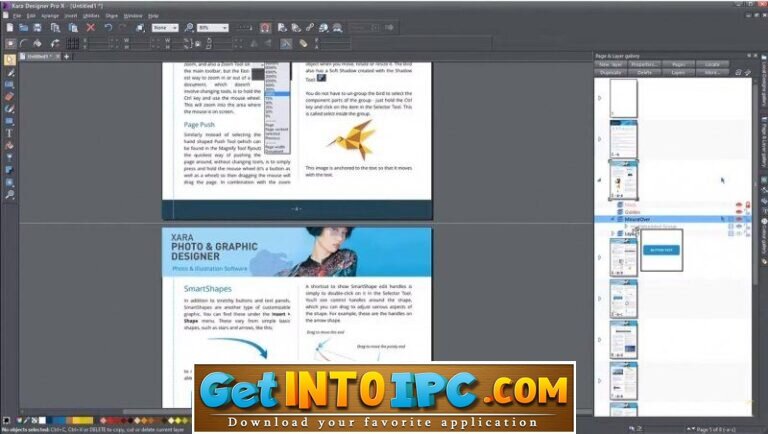Select the blank first page thumbnail
Image resolution: width=768 pixels, height=434 pixels.
(x=624, y=98)
